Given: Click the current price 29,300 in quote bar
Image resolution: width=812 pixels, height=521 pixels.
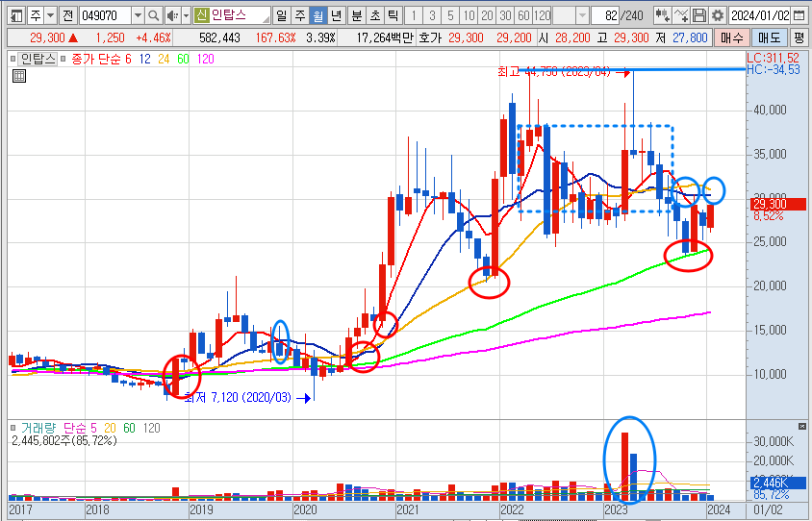Looking at the screenshot, I should [47, 37].
